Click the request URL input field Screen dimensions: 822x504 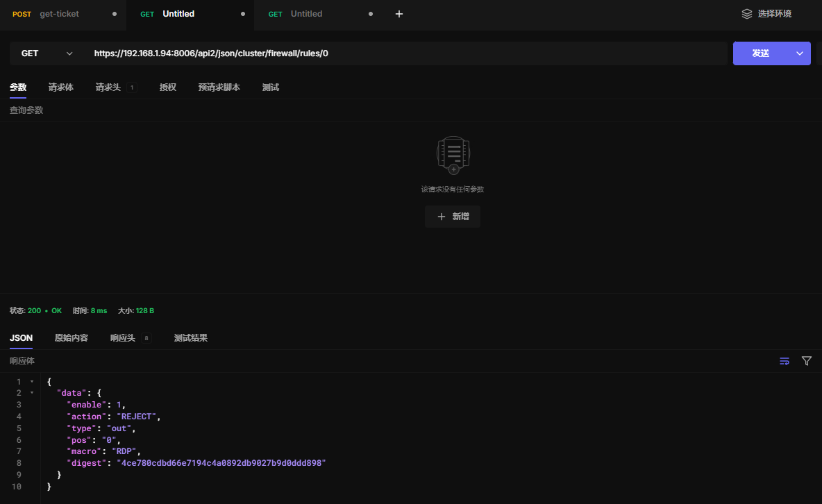(406, 53)
